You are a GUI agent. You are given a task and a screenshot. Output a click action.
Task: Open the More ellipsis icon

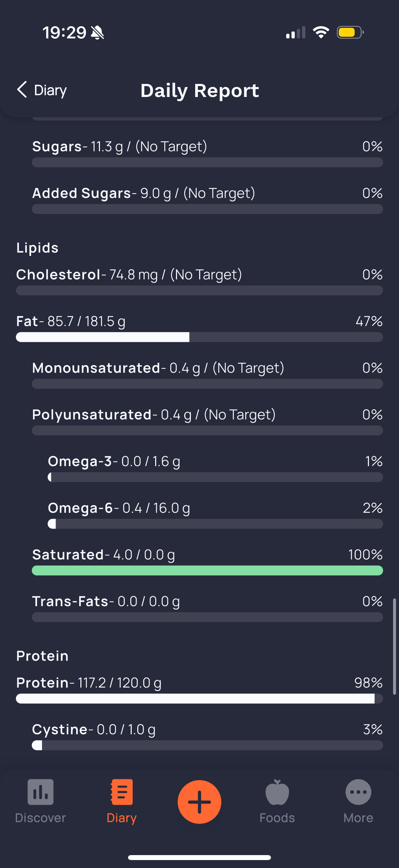(358, 792)
